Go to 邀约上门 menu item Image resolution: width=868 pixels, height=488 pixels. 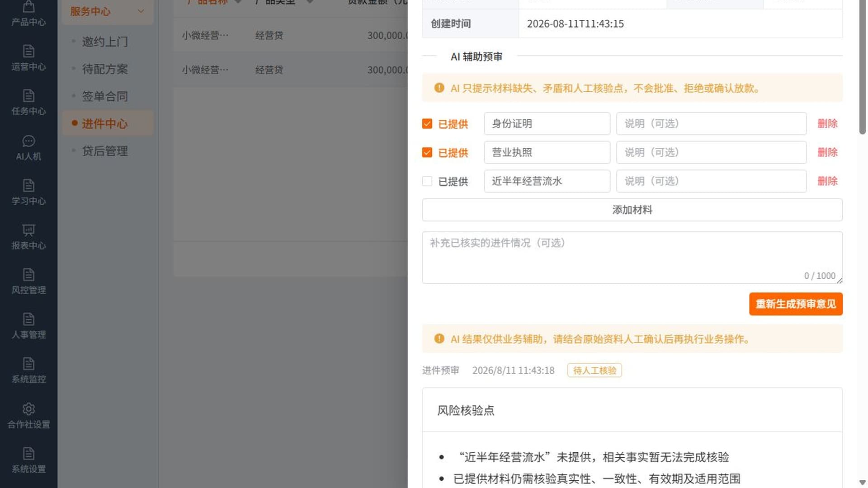coord(105,42)
